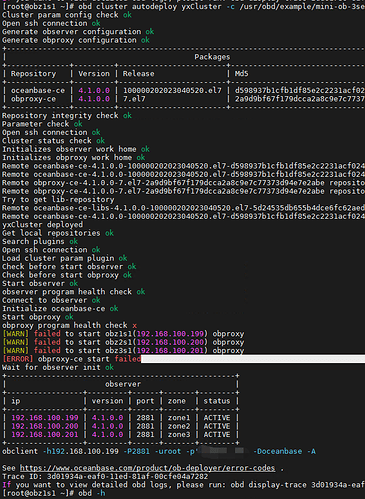Click the obclient connection command line

coord(159,451)
